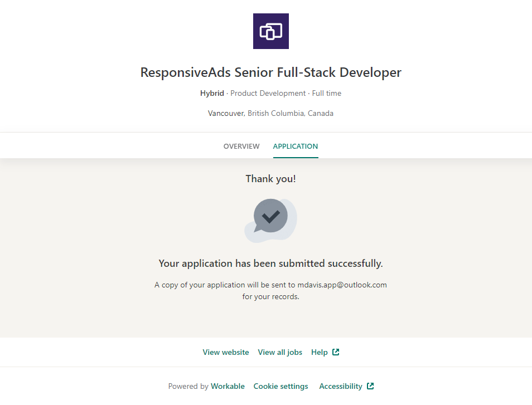
Task: Click the application submitted successfully message
Action: (270, 264)
